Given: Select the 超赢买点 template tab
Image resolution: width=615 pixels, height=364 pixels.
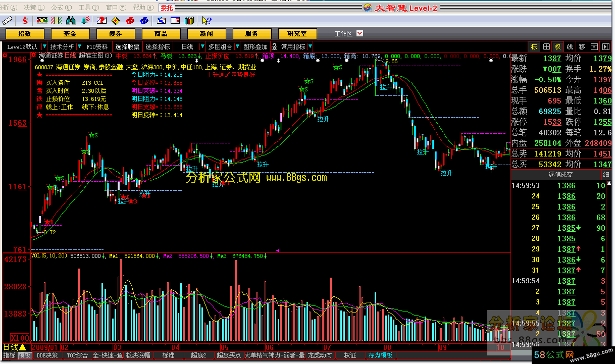Looking at the screenshot, I should 229,355.
